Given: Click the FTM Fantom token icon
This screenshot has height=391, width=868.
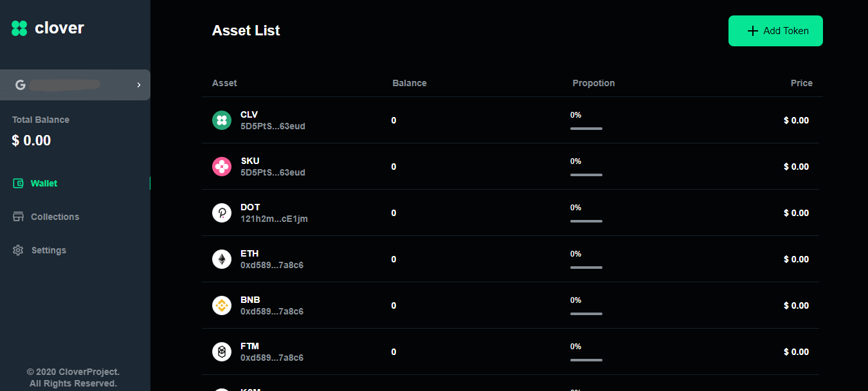Looking at the screenshot, I should (x=222, y=352).
